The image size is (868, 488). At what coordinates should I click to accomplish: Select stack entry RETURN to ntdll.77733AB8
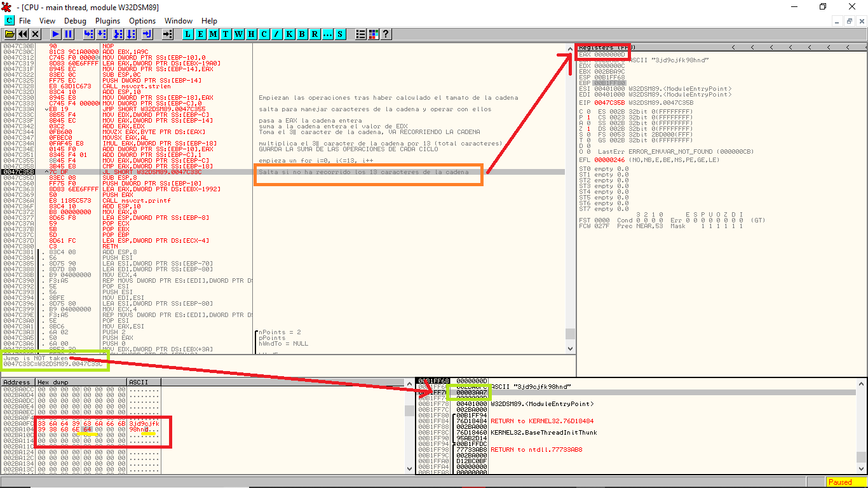(x=536, y=450)
